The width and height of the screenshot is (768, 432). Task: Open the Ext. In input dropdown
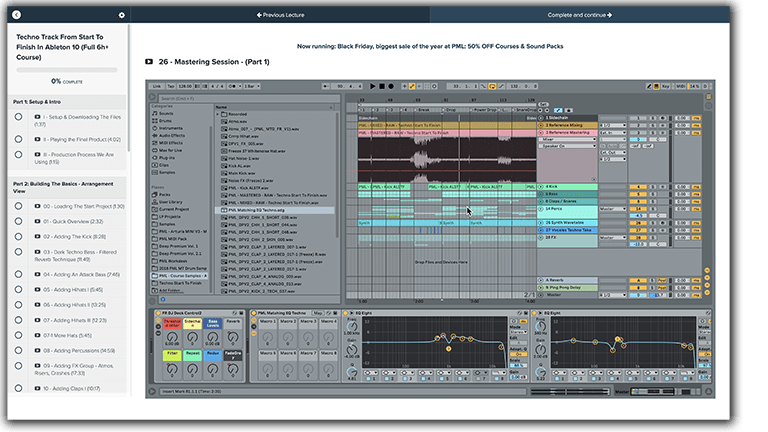click(613, 132)
